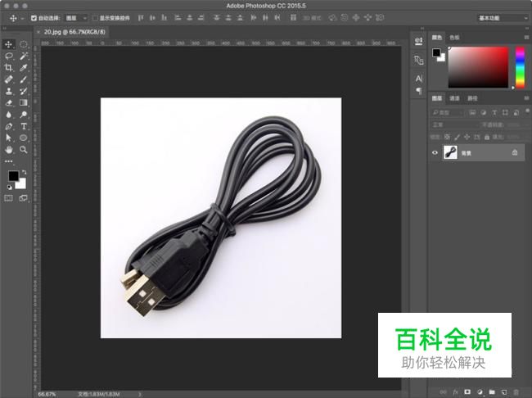
Task: Select the Gradient tool
Action: pos(24,102)
